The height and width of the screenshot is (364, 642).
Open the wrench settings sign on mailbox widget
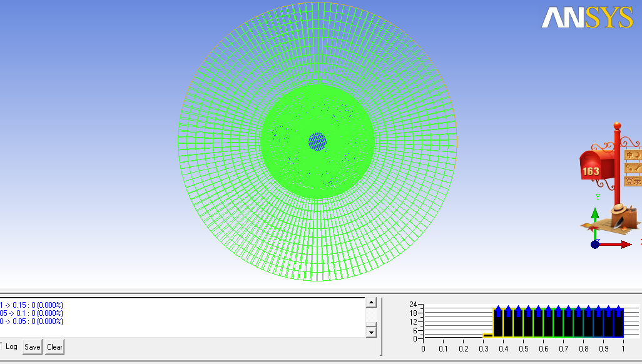coord(633,168)
